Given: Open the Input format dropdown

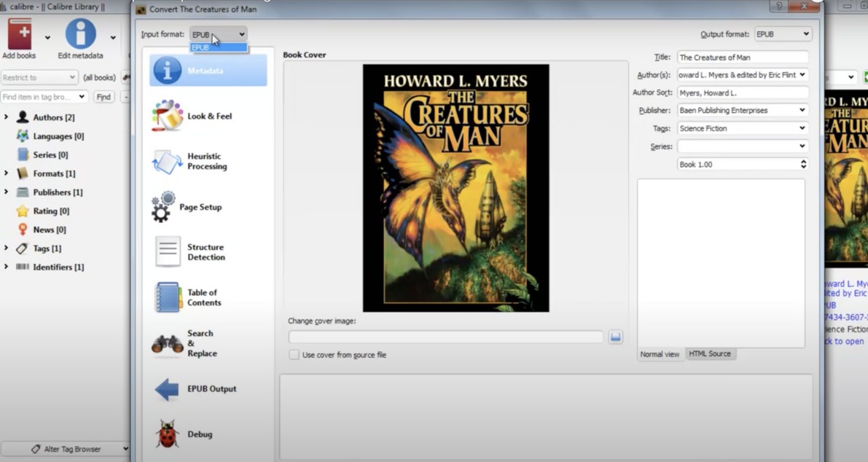Looking at the screenshot, I should coord(219,34).
